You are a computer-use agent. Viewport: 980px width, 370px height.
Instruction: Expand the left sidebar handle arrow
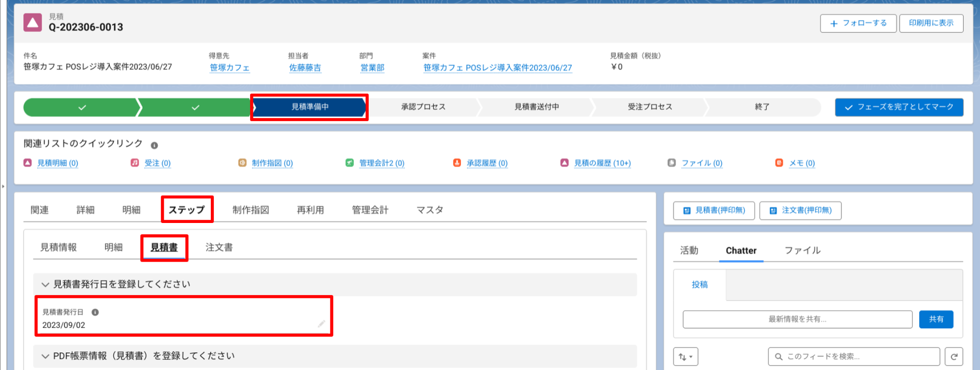[3, 186]
